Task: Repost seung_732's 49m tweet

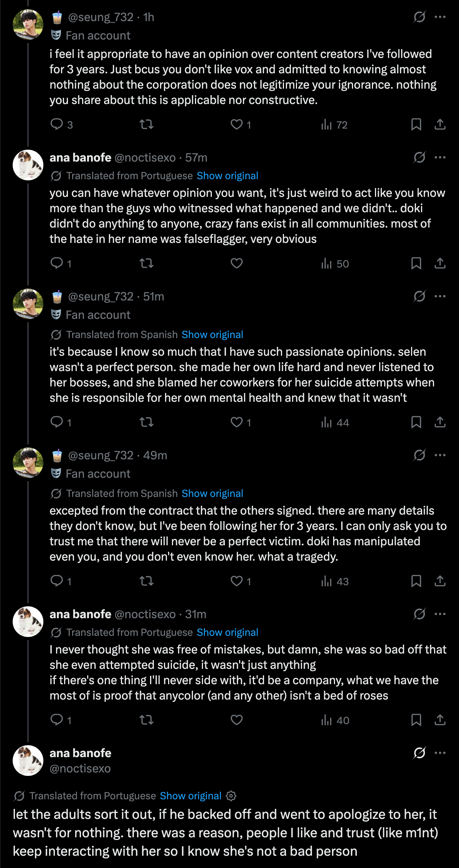Action: (x=146, y=581)
